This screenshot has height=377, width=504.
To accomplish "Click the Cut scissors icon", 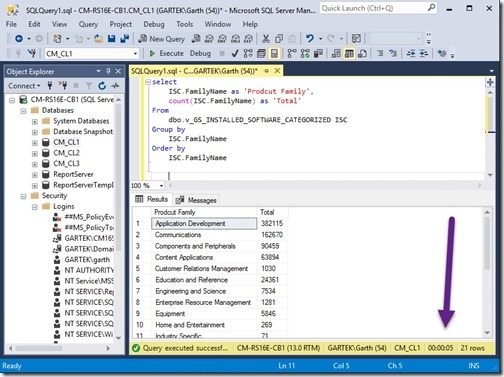I will tap(266, 39).
